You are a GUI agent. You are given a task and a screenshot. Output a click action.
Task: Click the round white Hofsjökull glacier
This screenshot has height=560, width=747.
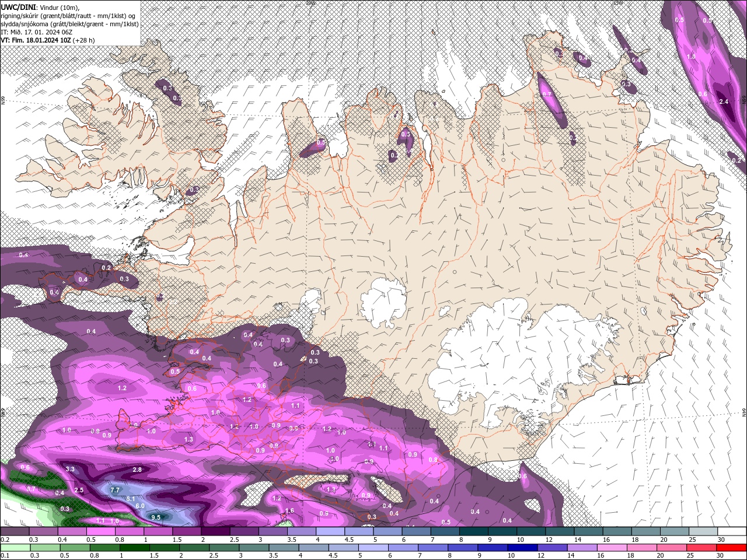click(383, 302)
